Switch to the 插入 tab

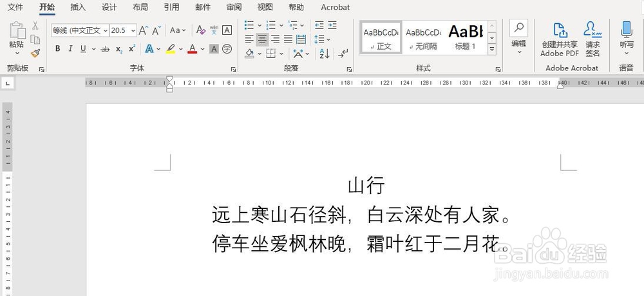78,7
